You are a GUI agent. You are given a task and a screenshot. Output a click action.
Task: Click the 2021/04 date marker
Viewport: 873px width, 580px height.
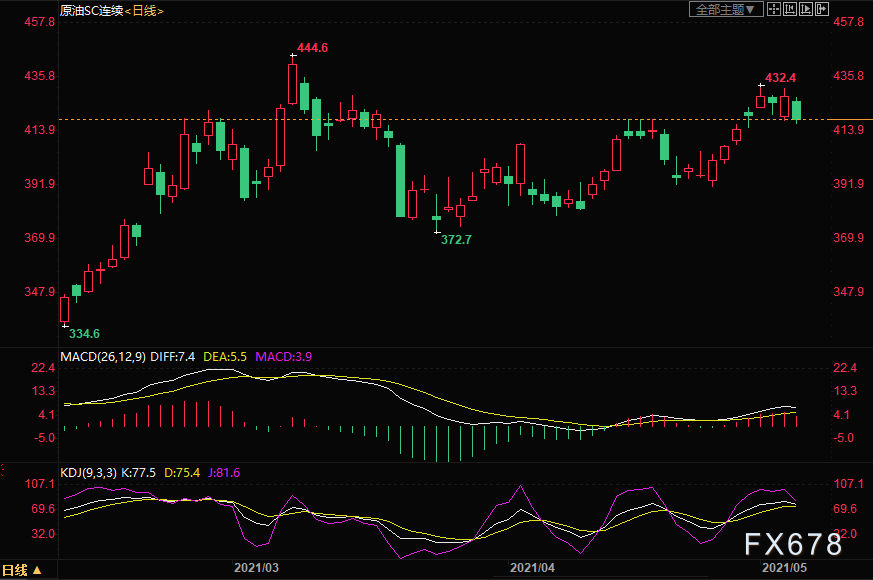pos(532,568)
